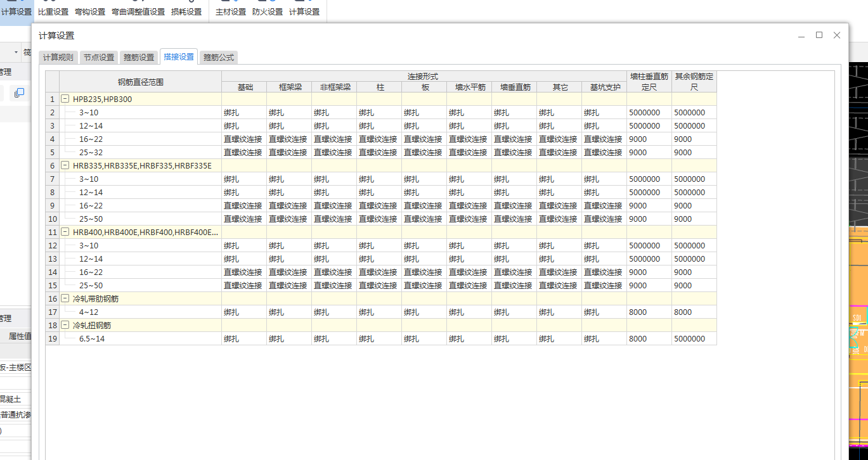Open 比重设置 in the ribbon toolbar
This screenshot has height=460, width=868.
pos(53,12)
